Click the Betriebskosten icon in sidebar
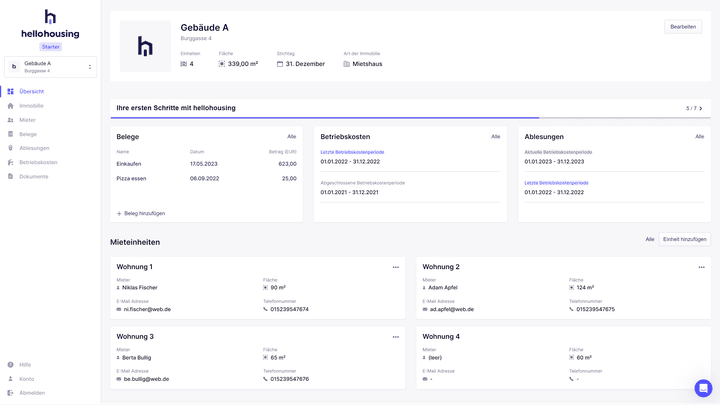The width and height of the screenshot is (720, 405). (11, 162)
